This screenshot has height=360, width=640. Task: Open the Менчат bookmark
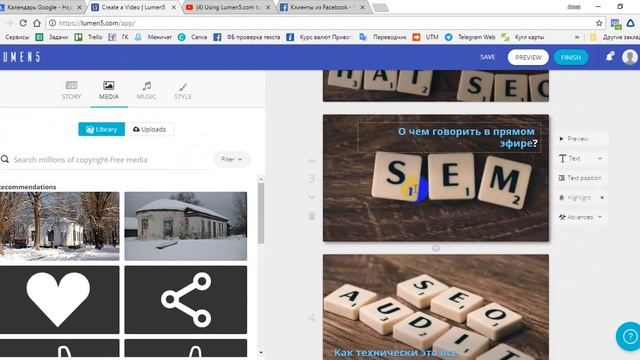153,37
